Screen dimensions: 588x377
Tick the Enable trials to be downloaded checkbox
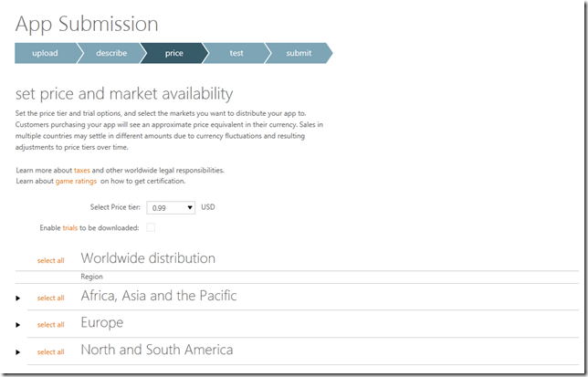pos(151,227)
